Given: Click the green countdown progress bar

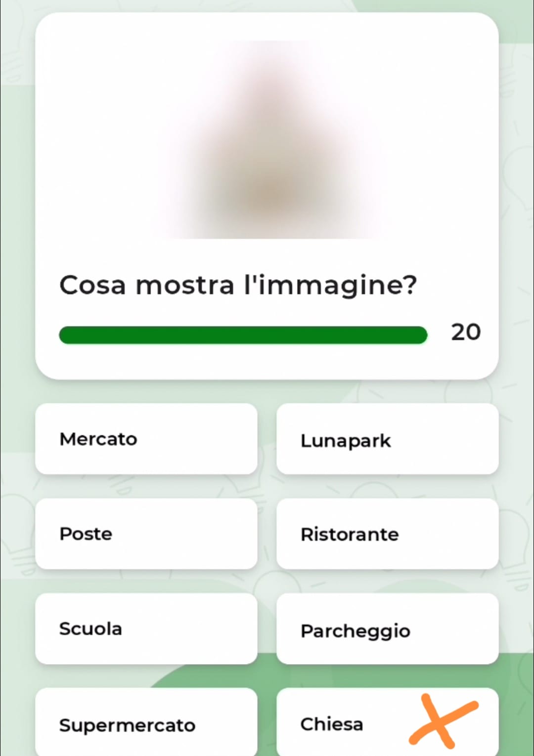Looking at the screenshot, I should coord(243,335).
